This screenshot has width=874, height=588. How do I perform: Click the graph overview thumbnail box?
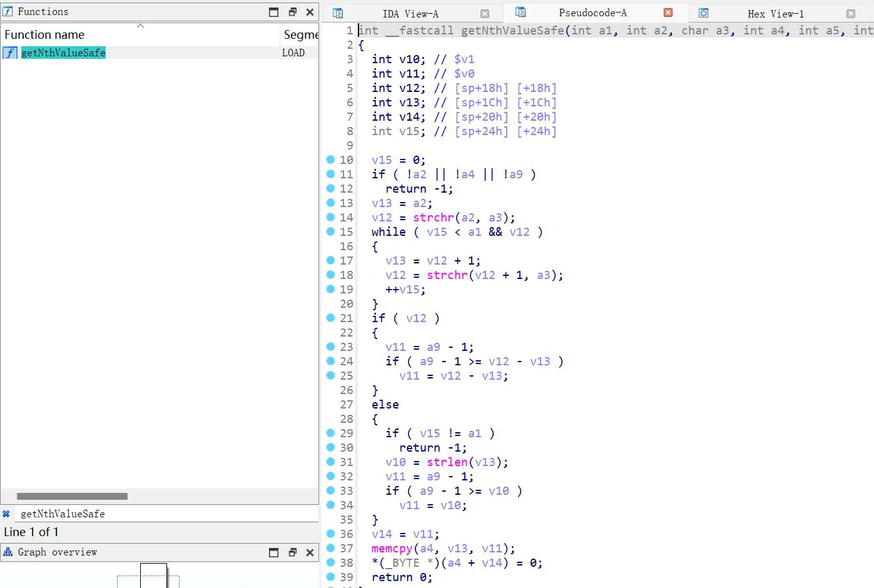coord(153,575)
